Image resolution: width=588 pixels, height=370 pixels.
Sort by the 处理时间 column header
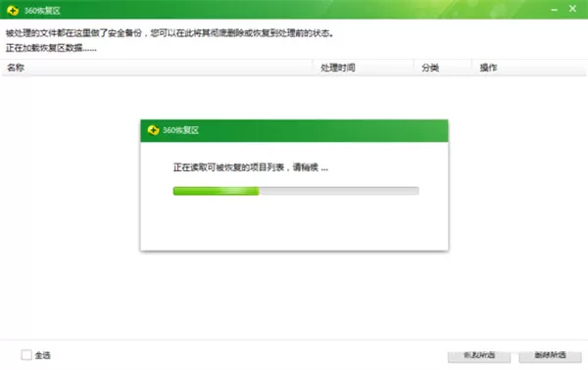tap(364, 68)
